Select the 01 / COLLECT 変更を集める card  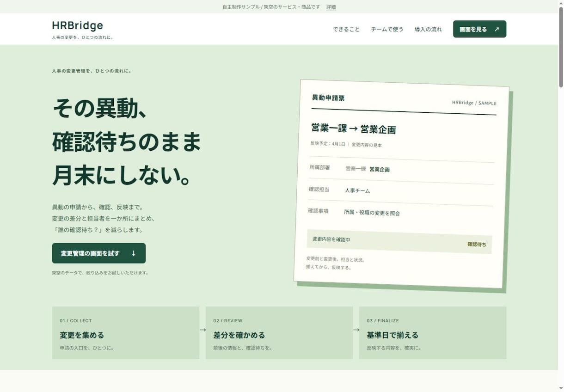tap(126, 333)
